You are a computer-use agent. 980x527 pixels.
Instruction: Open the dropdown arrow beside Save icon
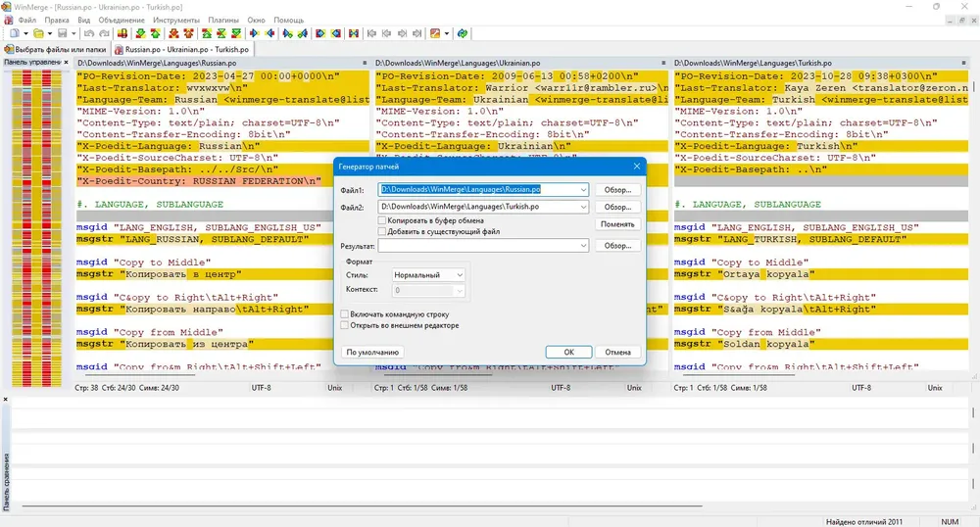tap(73, 33)
